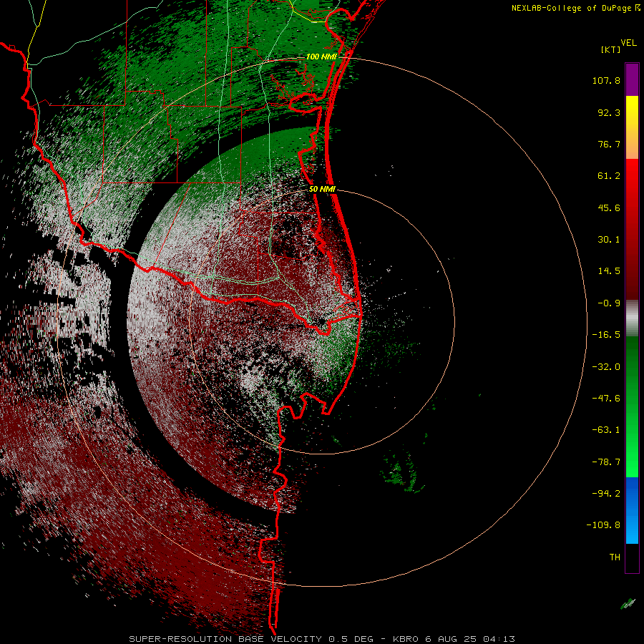The height and width of the screenshot is (644, 644).
Task: Click the 04:13 timestamp
Action: pyautogui.click(x=499, y=639)
